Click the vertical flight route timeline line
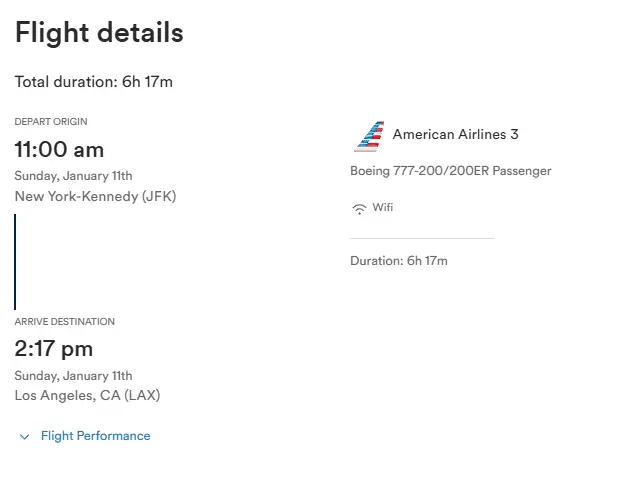This screenshot has height=481, width=637. tap(15, 261)
